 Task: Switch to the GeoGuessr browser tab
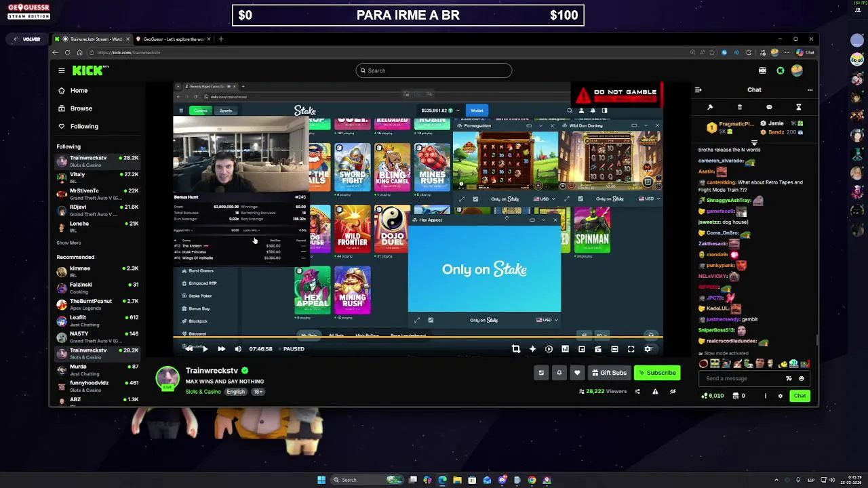[x=174, y=39]
